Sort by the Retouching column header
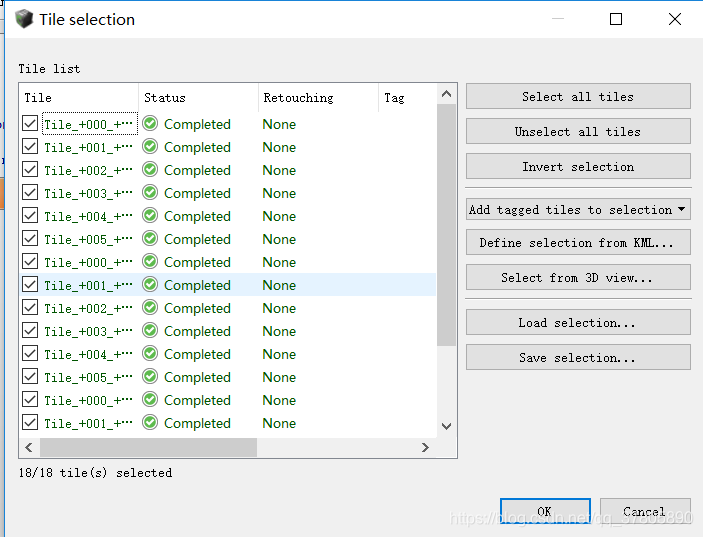 click(x=318, y=98)
